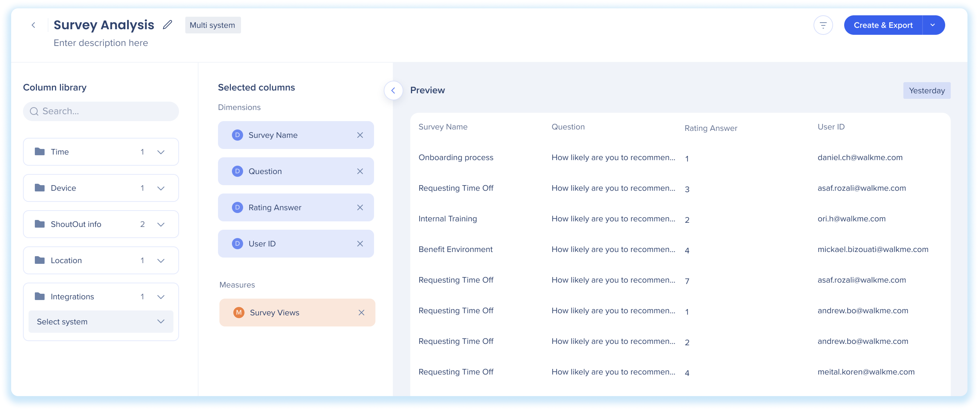Expand the Time folder
Screen dimensions: 980x410
coord(161,152)
